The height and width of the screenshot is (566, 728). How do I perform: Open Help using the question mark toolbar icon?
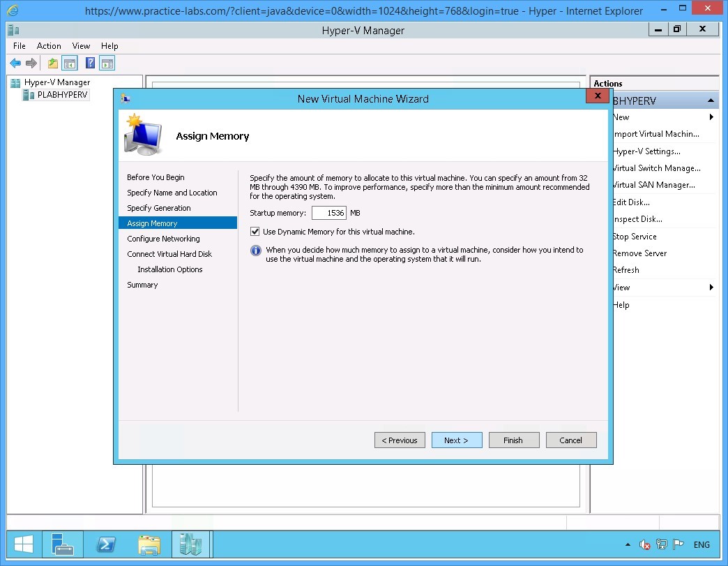click(89, 63)
